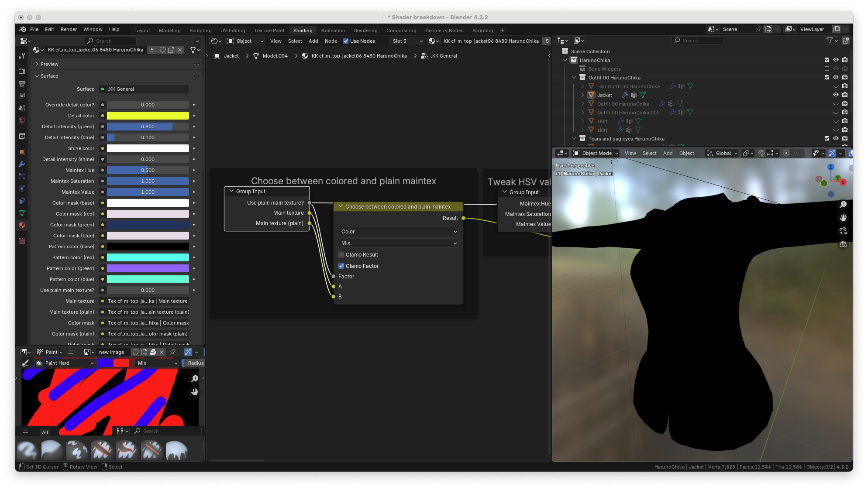
Task: Open the Mix blend mode dropdown
Action: 398,243
